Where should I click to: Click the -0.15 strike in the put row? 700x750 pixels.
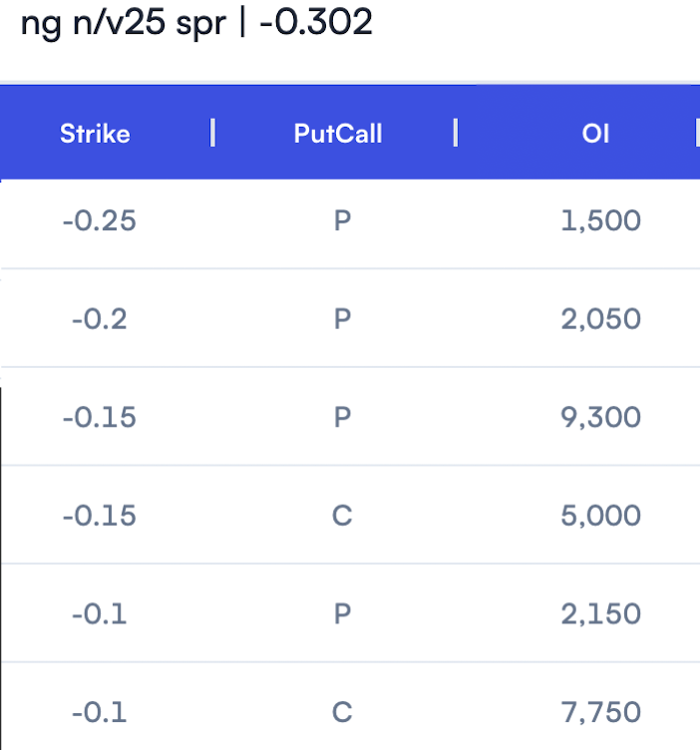click(99, 418)
